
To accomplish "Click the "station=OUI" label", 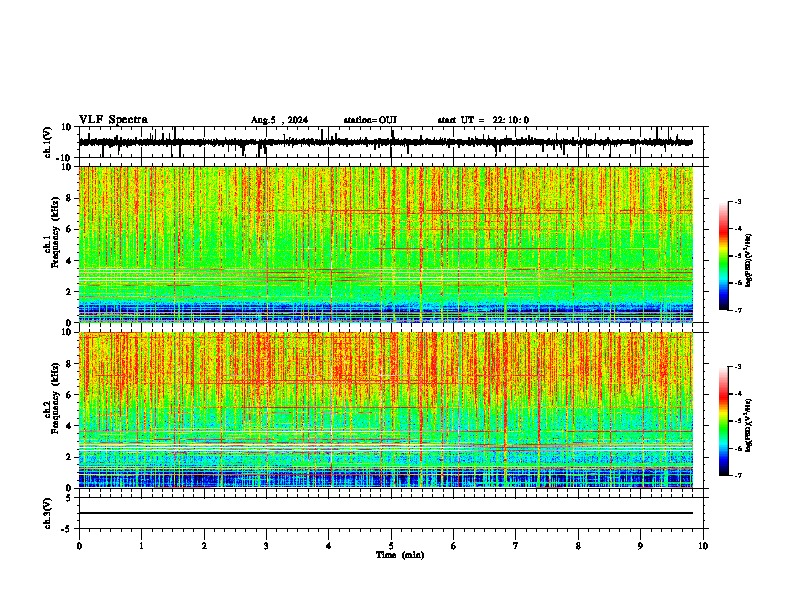I will pyautogui.click(x=370, y=120).
